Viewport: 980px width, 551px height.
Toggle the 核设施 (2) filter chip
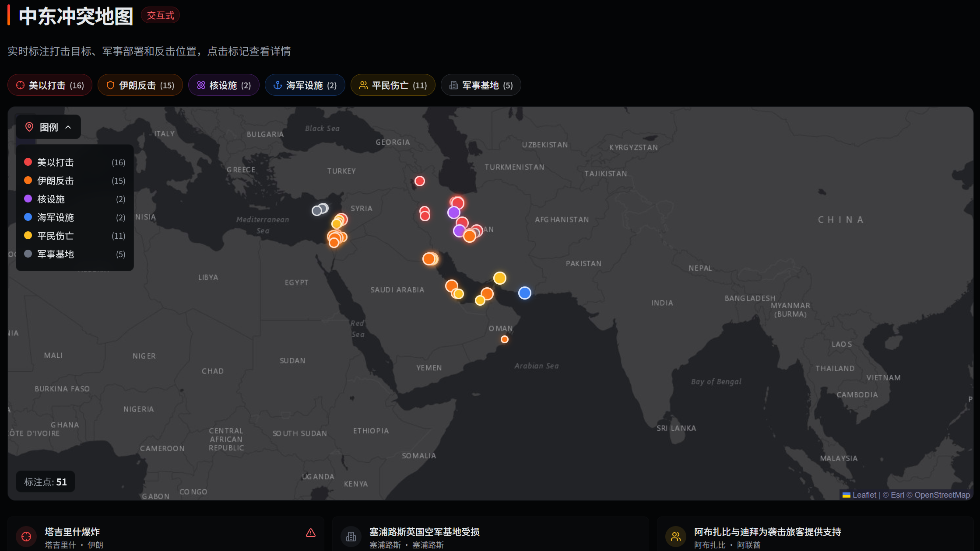pyautogui.click(x=224, y=85)
